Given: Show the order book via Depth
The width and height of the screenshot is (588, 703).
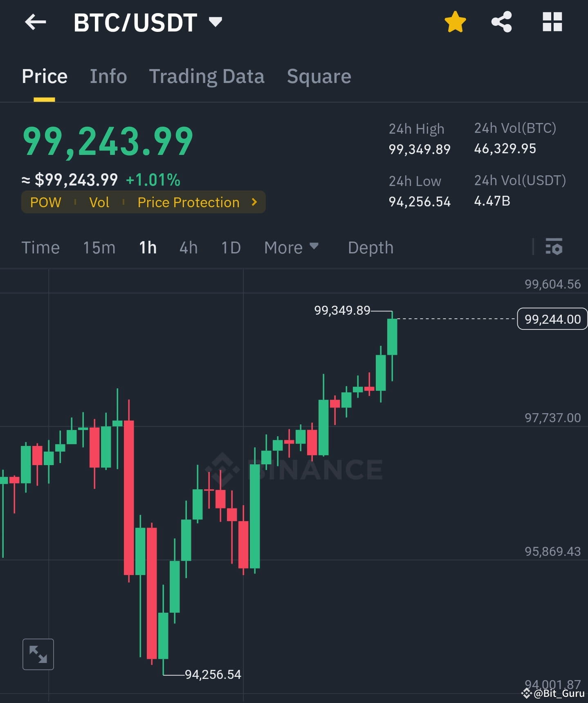Looking at the screenshot, I should [370, 247].
